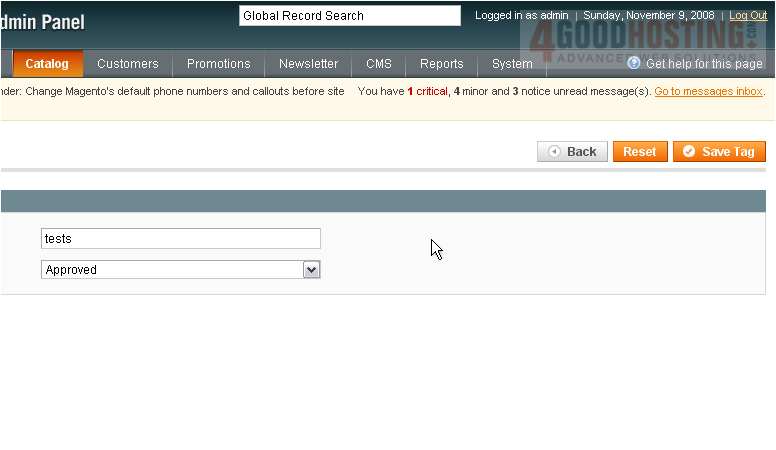Click the reminder notice about Magento phone numbers

coord(172,91)
